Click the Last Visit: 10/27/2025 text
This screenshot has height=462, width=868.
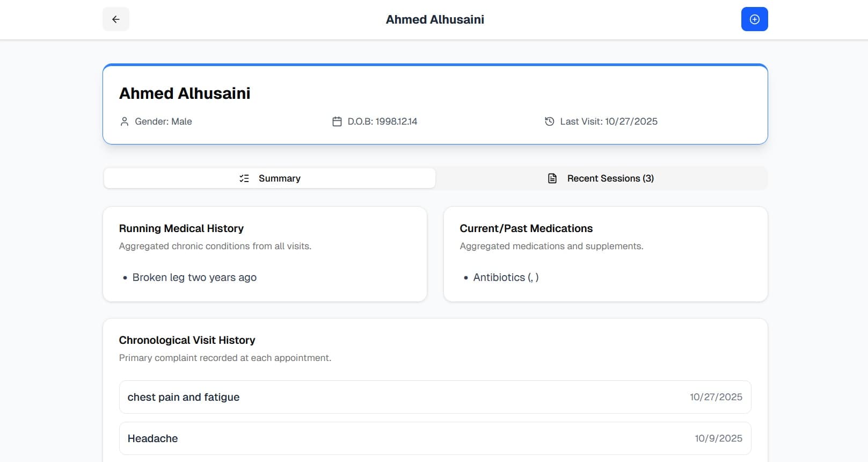(x=609, y=121)
